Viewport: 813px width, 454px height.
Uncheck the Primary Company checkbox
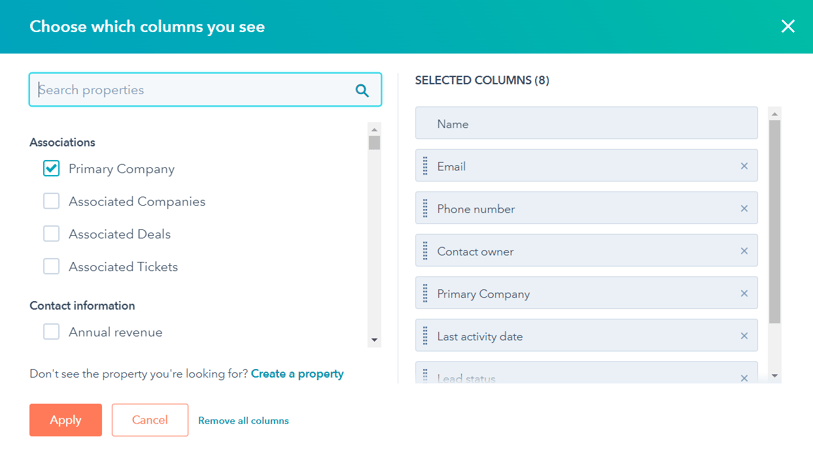(51, 168)
